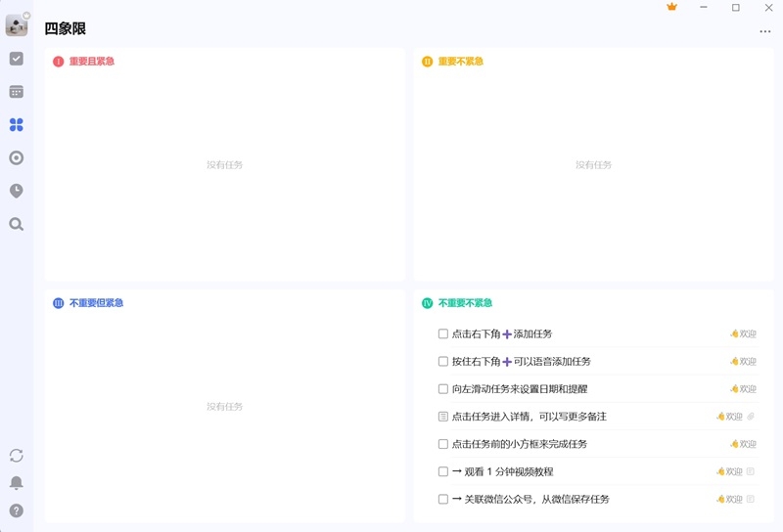Screen dimensions: 783x532
Task: Open the calendar view sidebar icon
Action: 17,92
